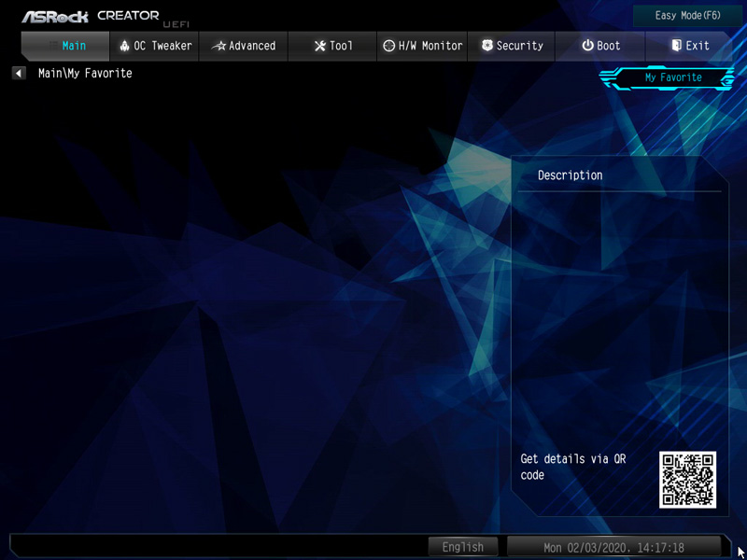Open the H/W Monitor tab
The image size is (747, 560).
[422, 46]
